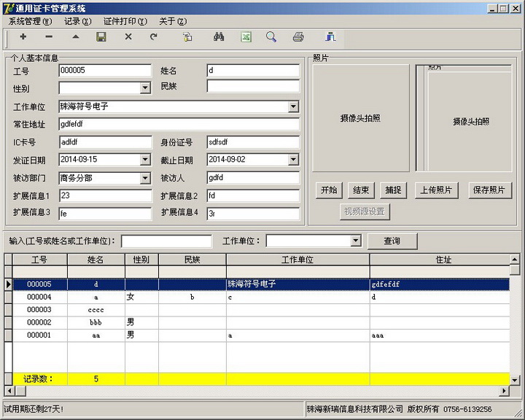The width and height of the screenshot is (525, 420).
Task: Export records to Excel icon
Action: coord(246,37)
